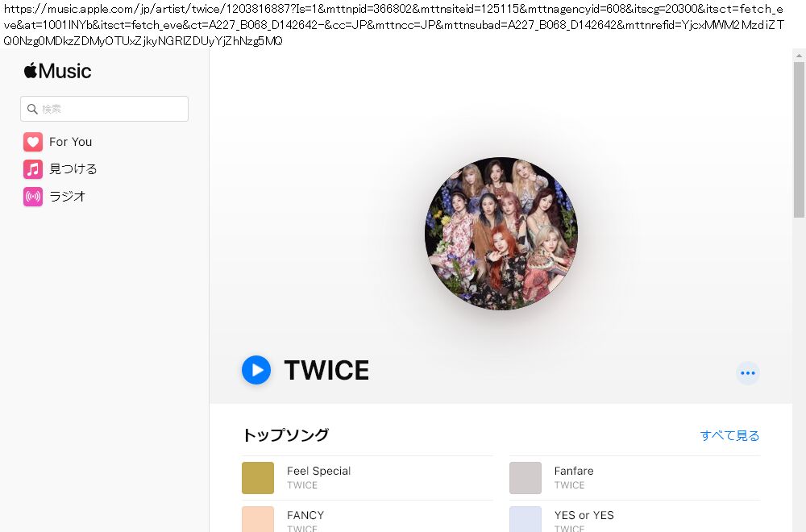806x532 pixels.
Task: Open the For You section
Action: coord(70,142)
